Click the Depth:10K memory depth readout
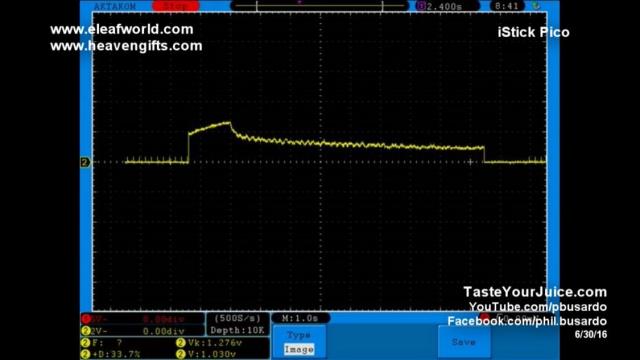 coord(238,330)
